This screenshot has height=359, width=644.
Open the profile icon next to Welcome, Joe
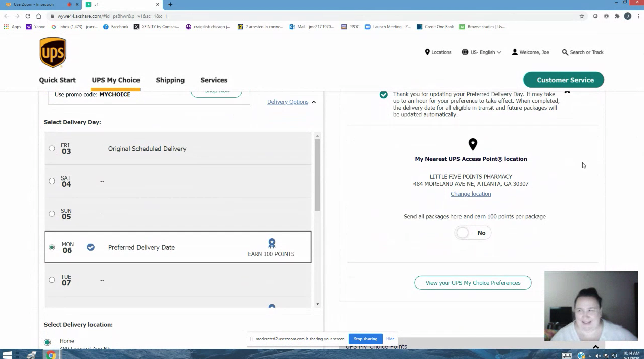(515, 52)
